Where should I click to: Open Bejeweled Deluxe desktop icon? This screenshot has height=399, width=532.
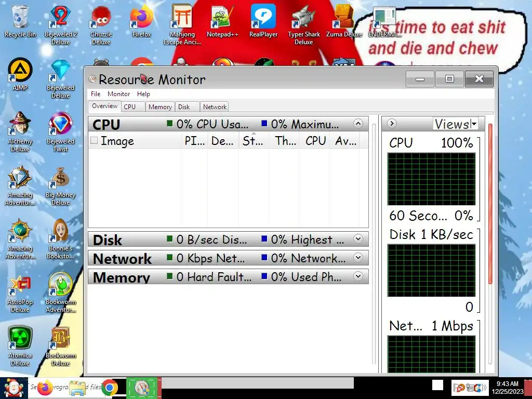click(x=60, y=78)
